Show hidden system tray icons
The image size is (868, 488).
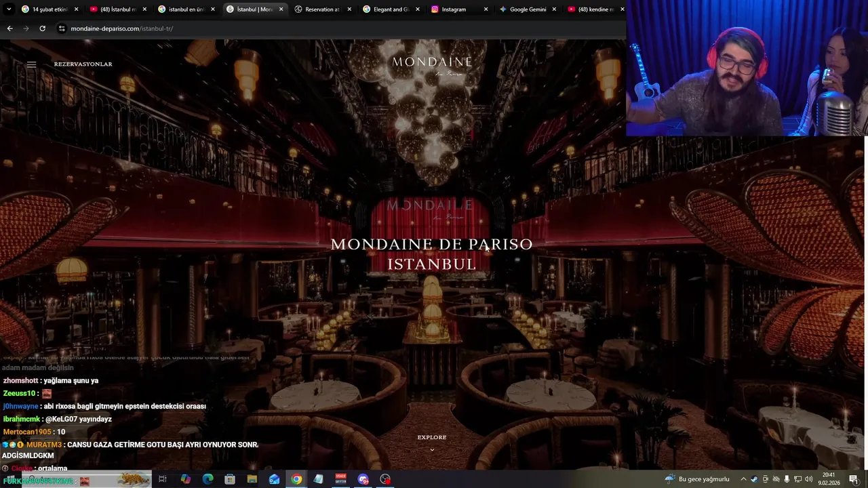point(743,479)
